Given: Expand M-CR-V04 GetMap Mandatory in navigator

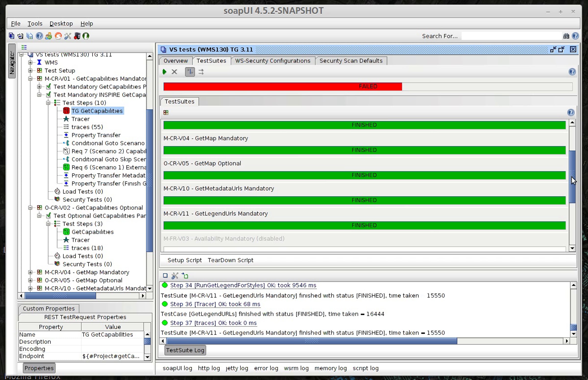Looking at the screenshot, I should pyautogui.click(x=30, y=272).
